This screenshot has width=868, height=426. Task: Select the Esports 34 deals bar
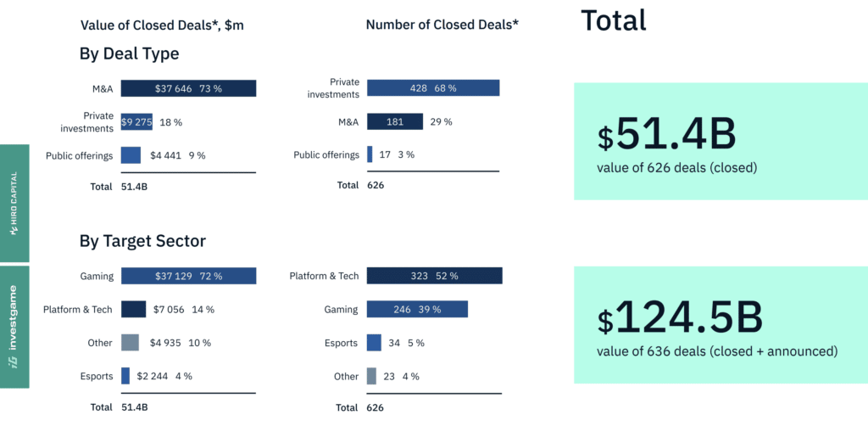pos(374,343)
